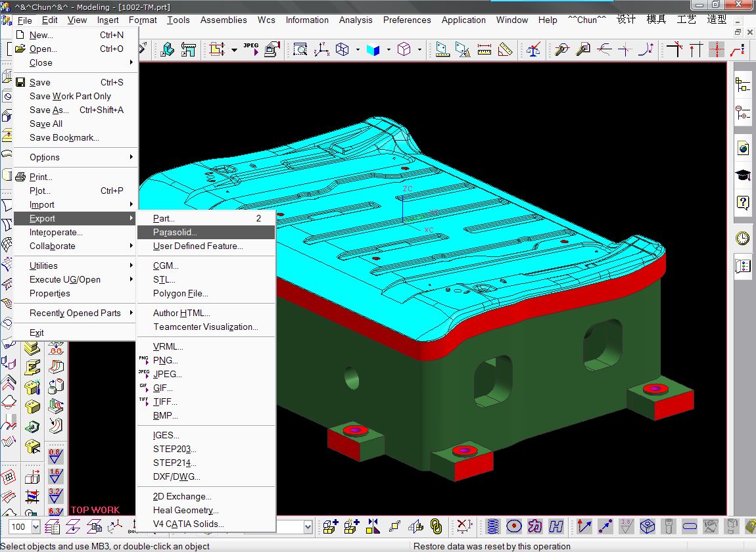This screenshot has height=552, width=756.
Task: Select Exit from File menu
Action: coord(75,333)
